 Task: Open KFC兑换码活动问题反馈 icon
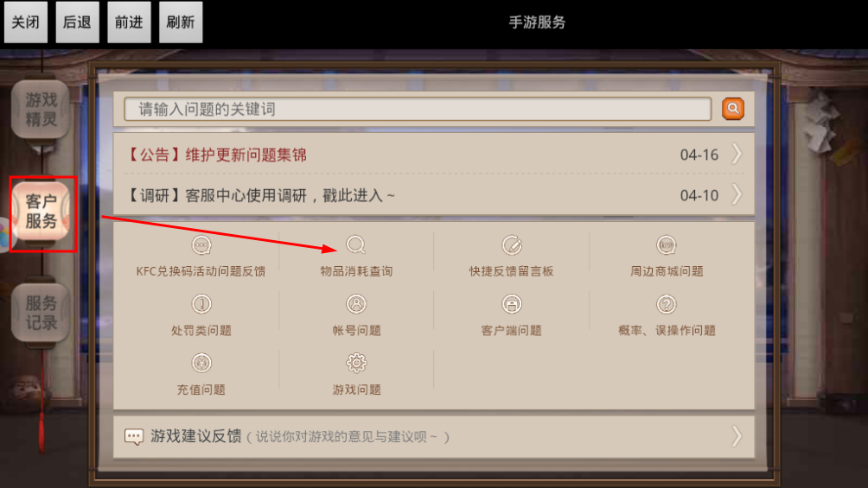[201, 244]
